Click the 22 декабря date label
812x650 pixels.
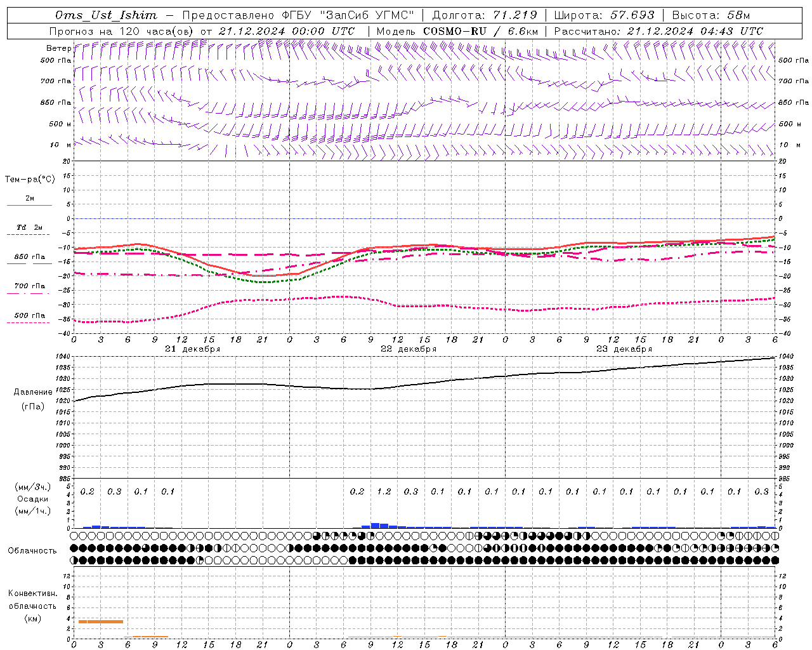(x=409, y=349)
